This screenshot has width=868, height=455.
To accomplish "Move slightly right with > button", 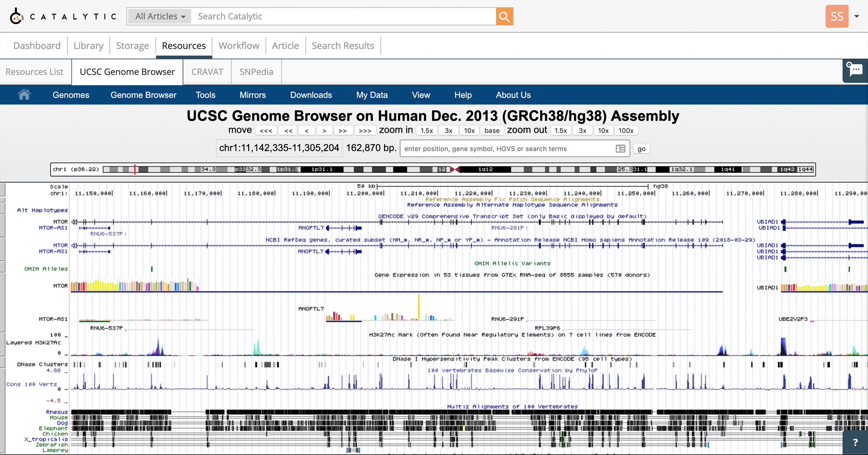I will tap(324, 131).
